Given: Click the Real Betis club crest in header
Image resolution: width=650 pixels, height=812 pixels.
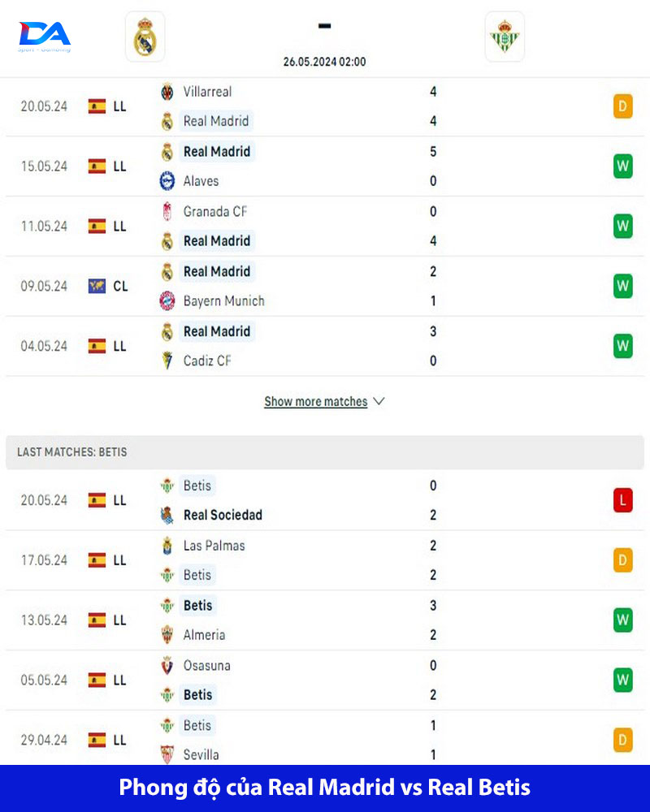Looking at the screenshot, I should pyautogui.click(x=505, y=37).
